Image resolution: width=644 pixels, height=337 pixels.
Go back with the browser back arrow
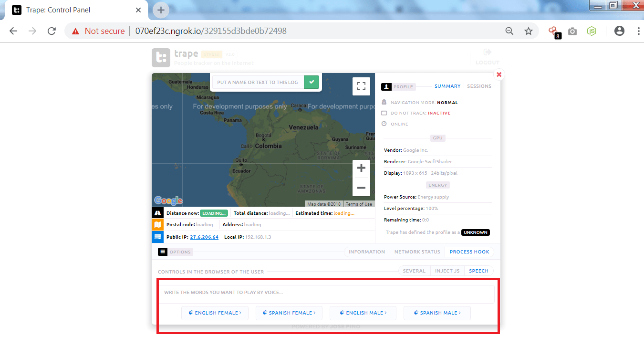point(13,31)
